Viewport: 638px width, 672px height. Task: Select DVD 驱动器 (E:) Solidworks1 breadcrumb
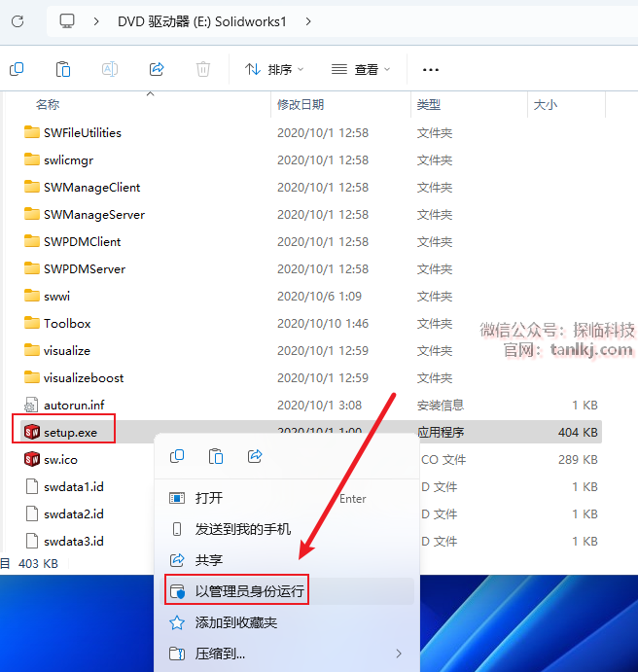202,21
